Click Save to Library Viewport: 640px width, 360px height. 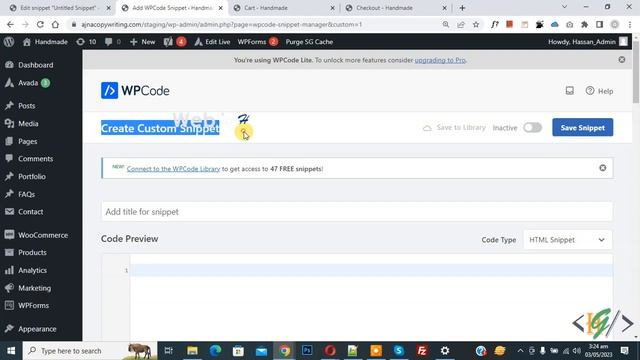[x=454, y=128]
